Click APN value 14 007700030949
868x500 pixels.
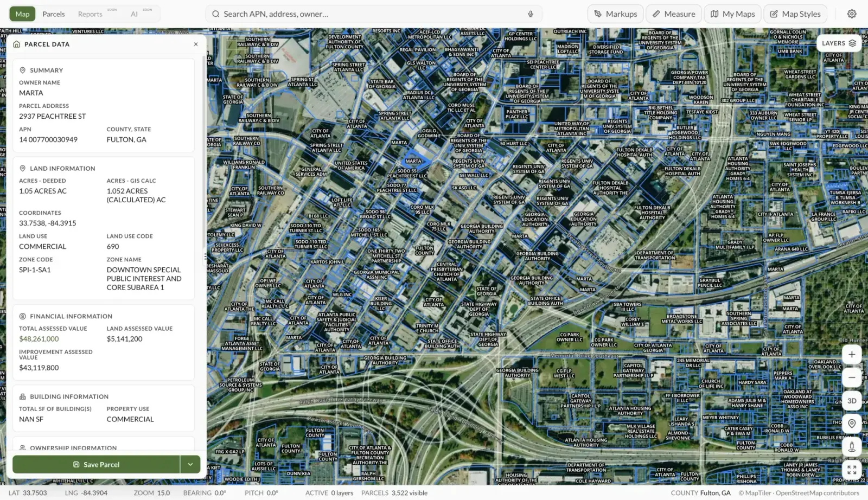48,140
